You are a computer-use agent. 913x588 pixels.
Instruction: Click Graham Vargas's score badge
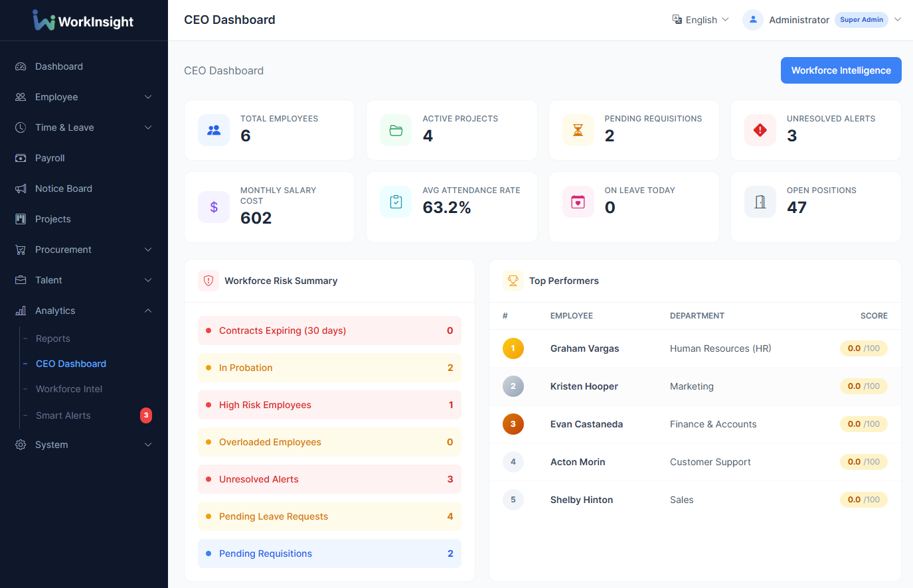pyautogui.click(x=863, y=348)
